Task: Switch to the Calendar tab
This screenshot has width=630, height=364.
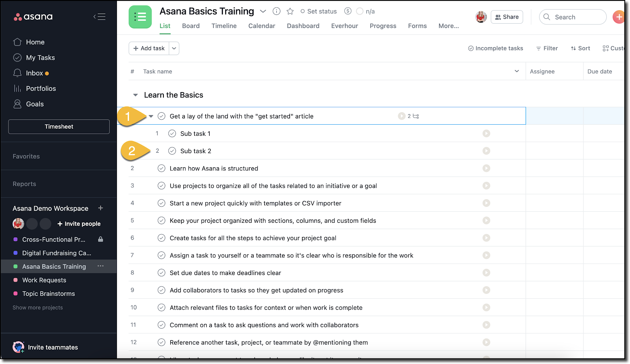Action: [x=262, y=26]
